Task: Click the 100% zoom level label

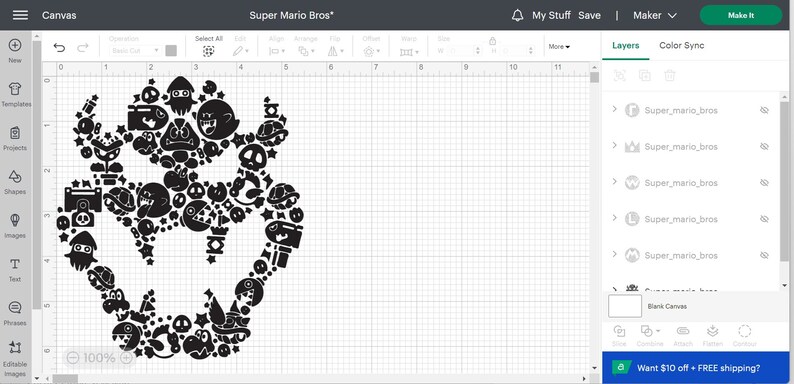Action: [99, 358]
